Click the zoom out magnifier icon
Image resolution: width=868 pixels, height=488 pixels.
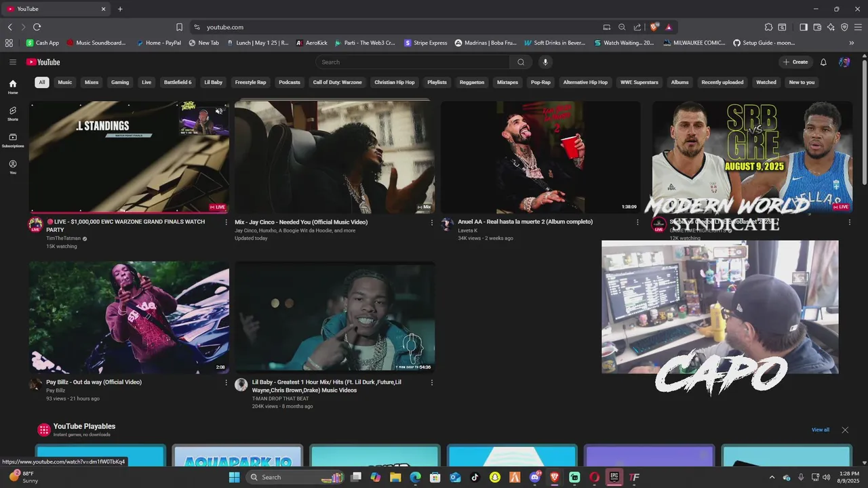point(622,27)
